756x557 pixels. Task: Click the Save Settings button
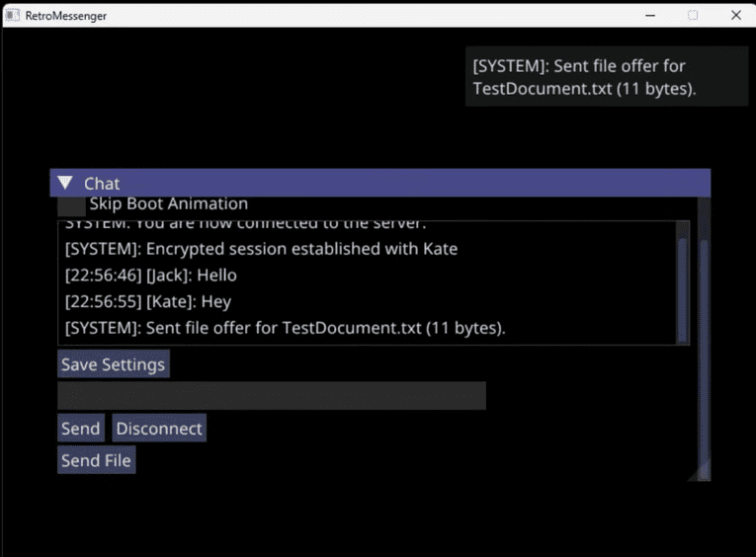pyautogui.click(x=113, y=364)
